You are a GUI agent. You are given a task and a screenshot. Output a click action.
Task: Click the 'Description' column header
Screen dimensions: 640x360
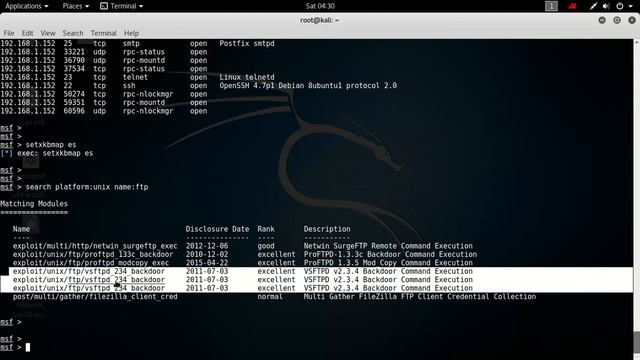[327, 229]
